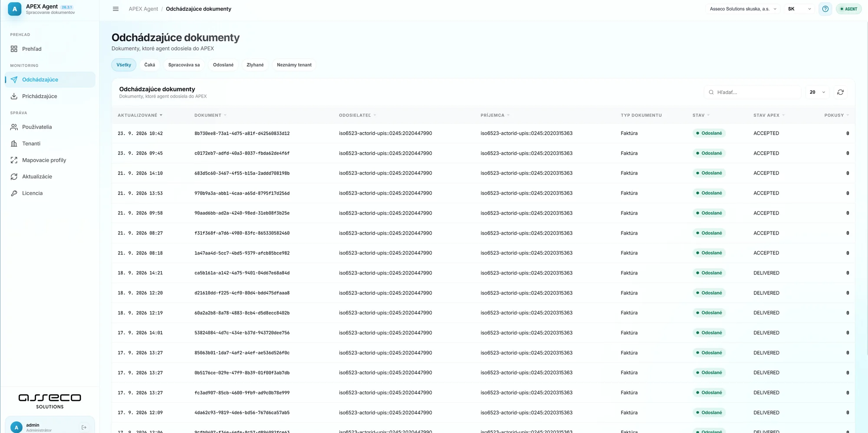The image size is (868, 433).
Task: Open Tenanti in the sidebar
Action: click(x=50, y=144)
